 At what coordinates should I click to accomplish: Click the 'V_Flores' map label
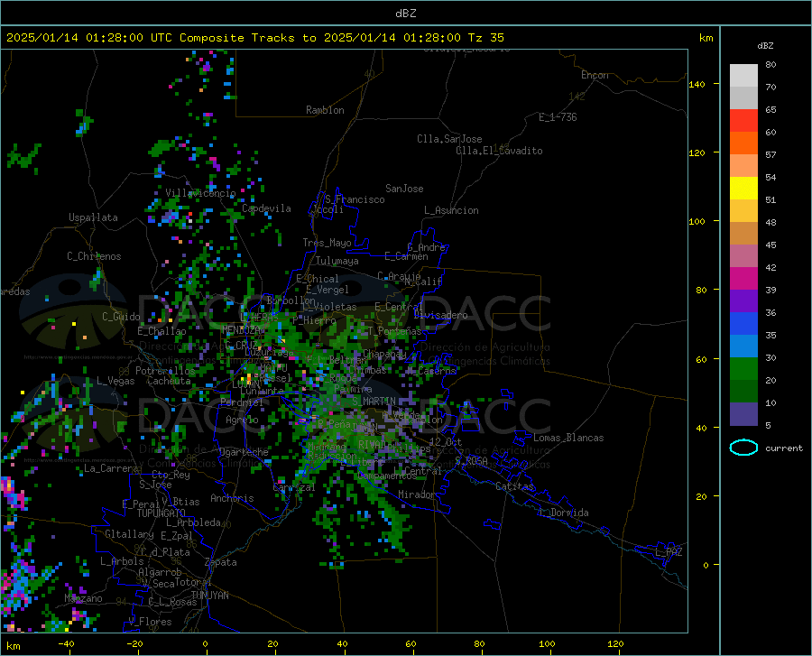[x=150, y=622]
